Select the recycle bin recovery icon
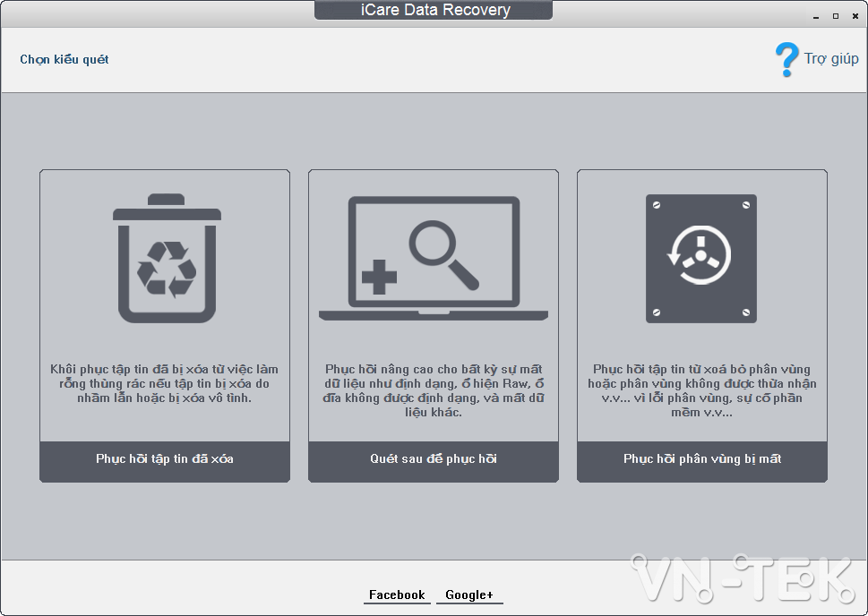 pyautogui.click(x=164, y=260)
